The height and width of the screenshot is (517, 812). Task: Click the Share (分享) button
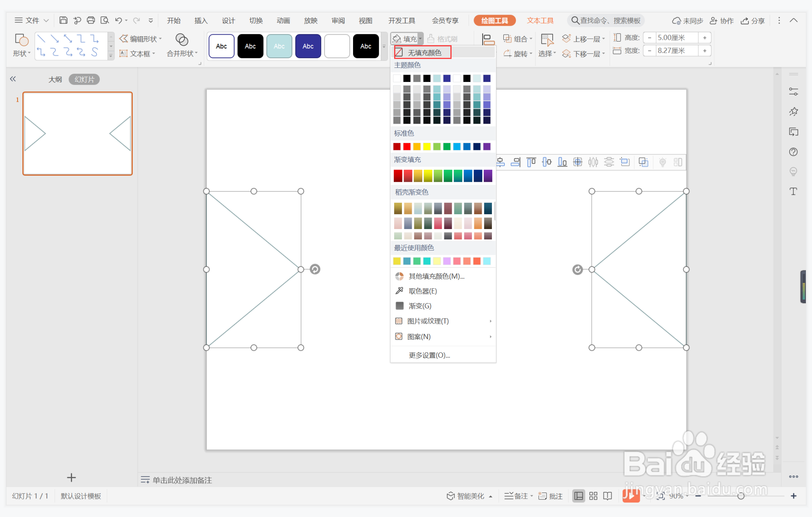pyautogui.click(x=753, y=20)
